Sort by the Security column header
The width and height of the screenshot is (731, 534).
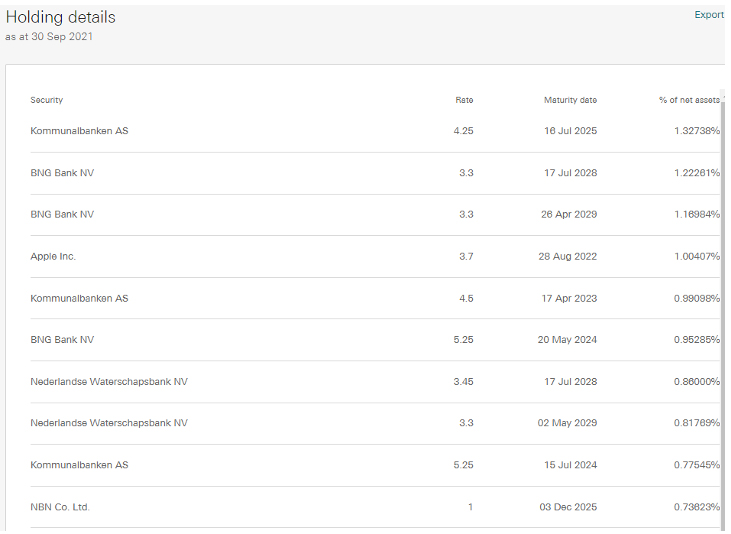click(47, 100)
